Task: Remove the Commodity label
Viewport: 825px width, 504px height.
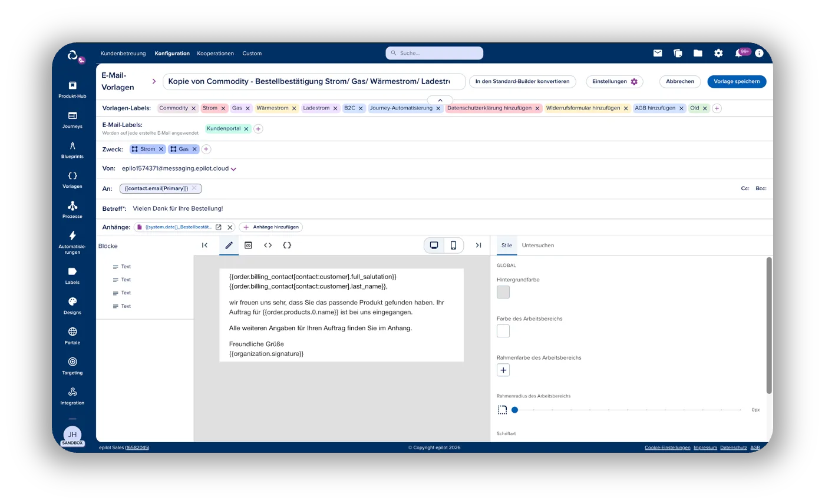Action: (193, 108)
